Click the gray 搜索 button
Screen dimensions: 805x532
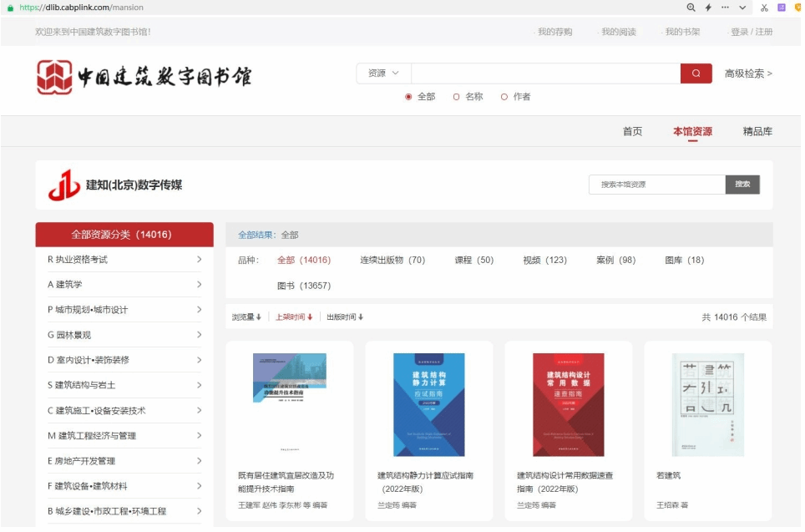(x=742, y=185)
